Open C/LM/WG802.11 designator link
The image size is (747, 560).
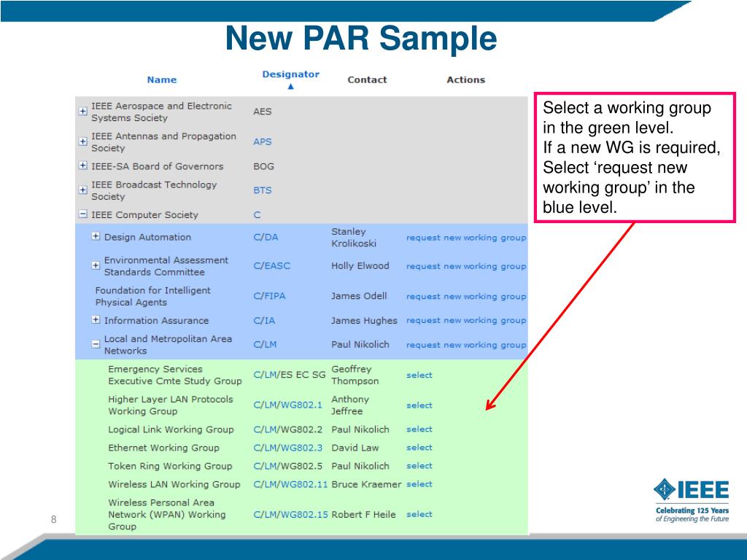290,484
